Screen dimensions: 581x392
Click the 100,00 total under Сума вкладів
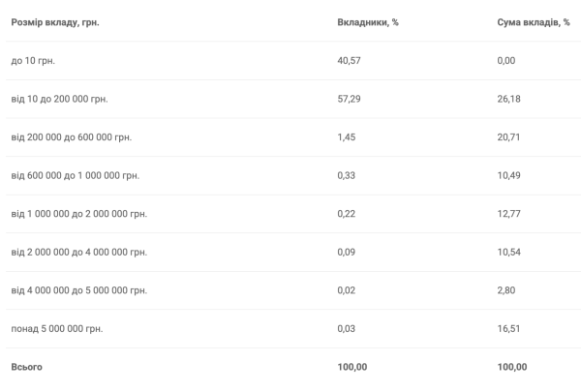(512, 367)
